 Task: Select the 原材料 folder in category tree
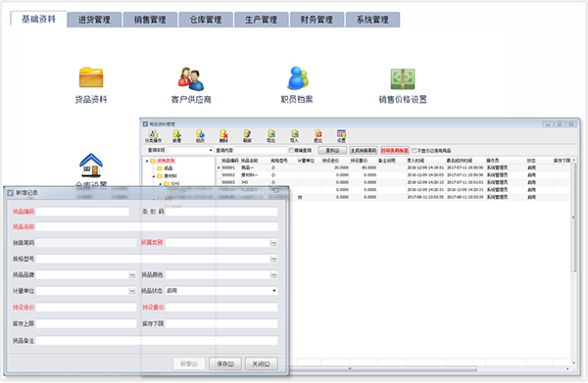(167, 175)
